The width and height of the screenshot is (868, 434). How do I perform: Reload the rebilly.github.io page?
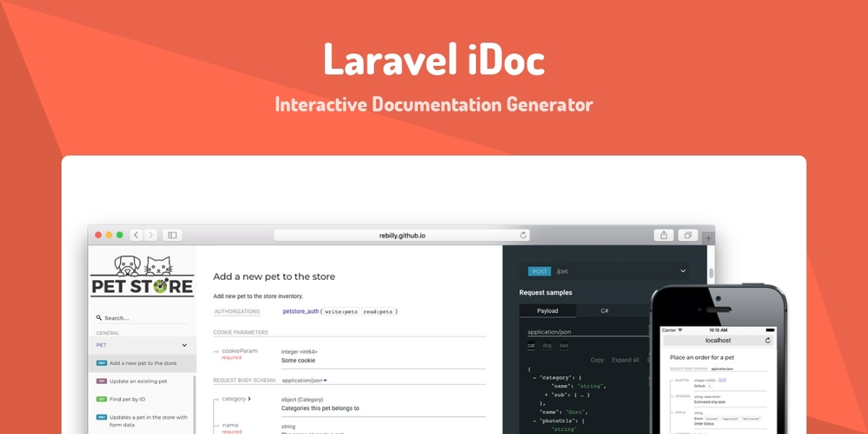523,235
